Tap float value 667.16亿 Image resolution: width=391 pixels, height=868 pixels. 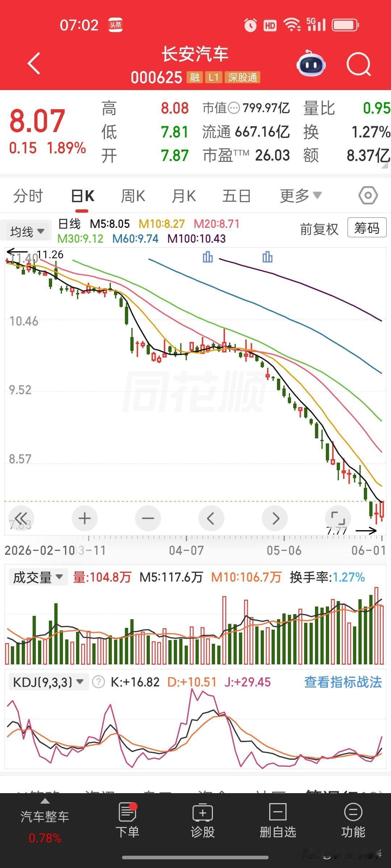[262, 132]
